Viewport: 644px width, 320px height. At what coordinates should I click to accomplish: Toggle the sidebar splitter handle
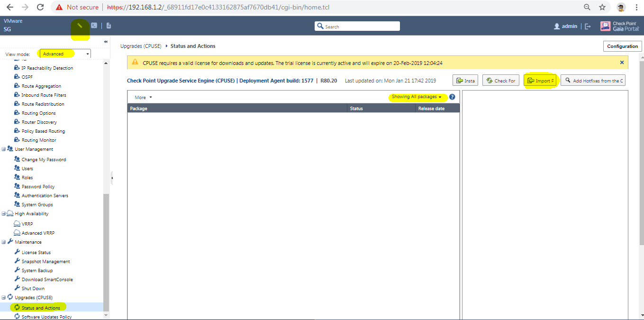point(112,178)
